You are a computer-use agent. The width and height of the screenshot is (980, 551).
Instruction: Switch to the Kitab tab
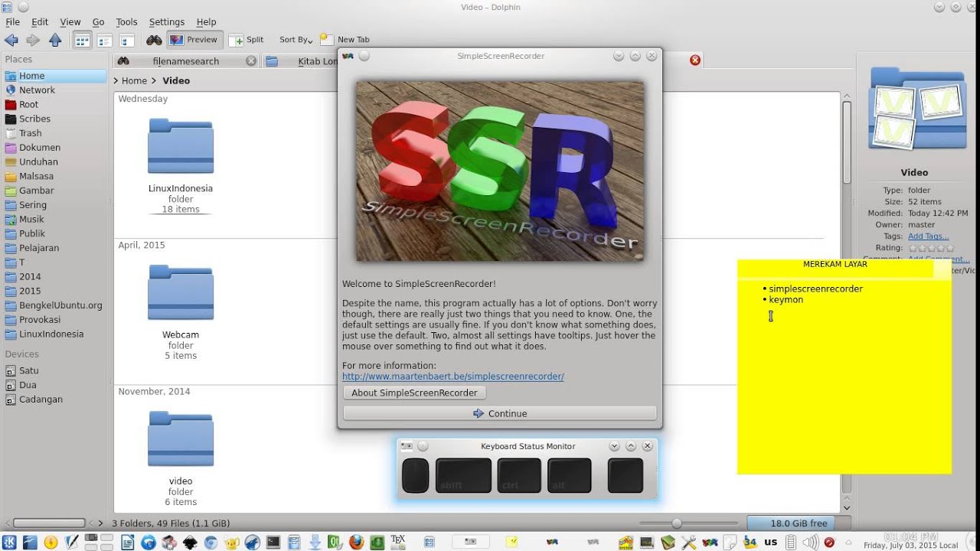(x=300, y=61)
